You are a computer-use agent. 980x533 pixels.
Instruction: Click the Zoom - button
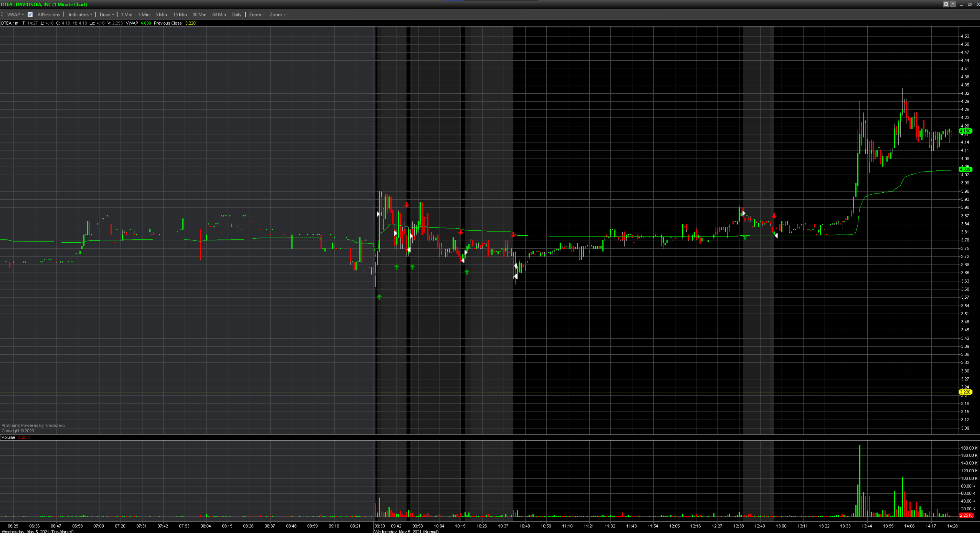tap(256, 14)
